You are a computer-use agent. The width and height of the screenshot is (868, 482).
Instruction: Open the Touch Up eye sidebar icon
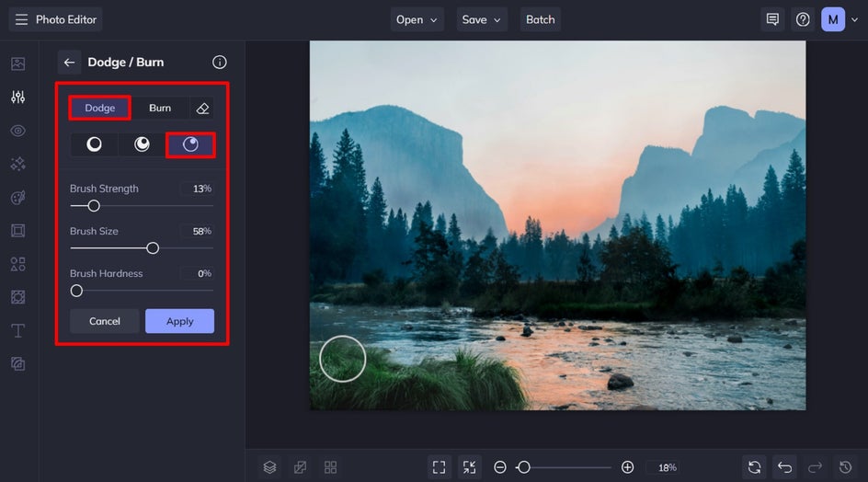(17, 131)
